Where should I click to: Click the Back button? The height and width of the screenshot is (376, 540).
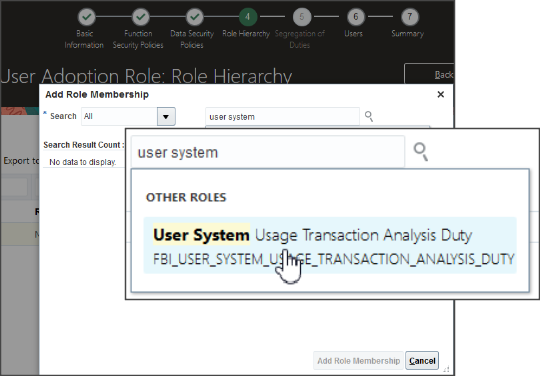429,74
